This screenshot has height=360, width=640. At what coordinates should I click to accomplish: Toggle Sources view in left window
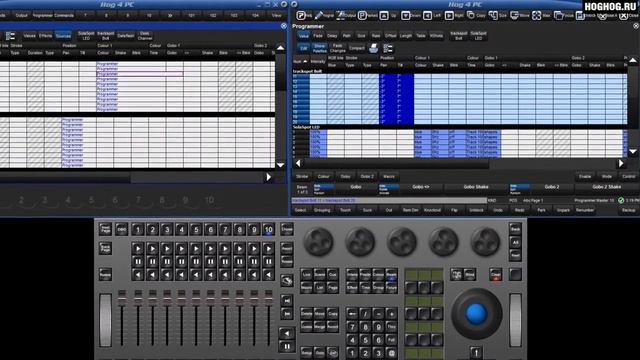63,36
